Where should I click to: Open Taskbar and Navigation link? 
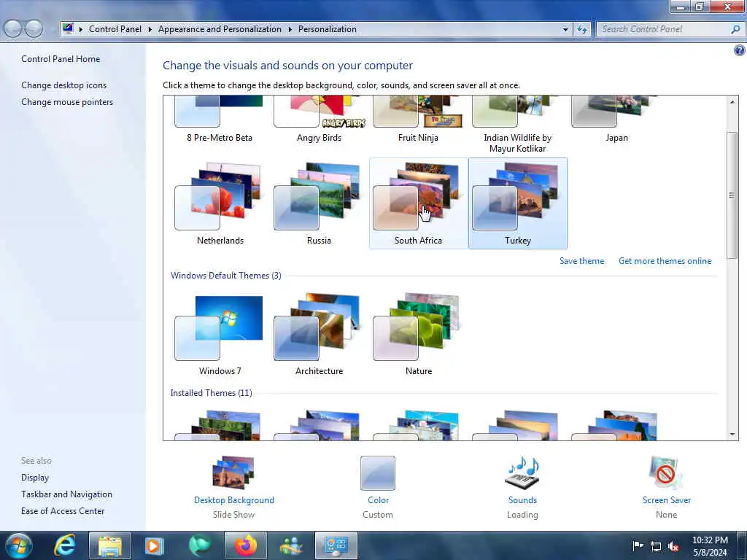click(x=66, y=494)
